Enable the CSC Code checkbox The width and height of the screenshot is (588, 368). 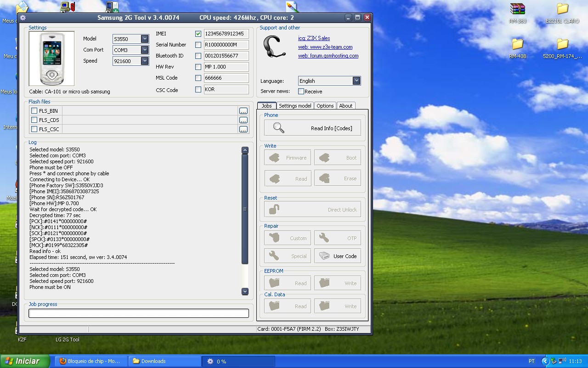click(x=198, y=90)
